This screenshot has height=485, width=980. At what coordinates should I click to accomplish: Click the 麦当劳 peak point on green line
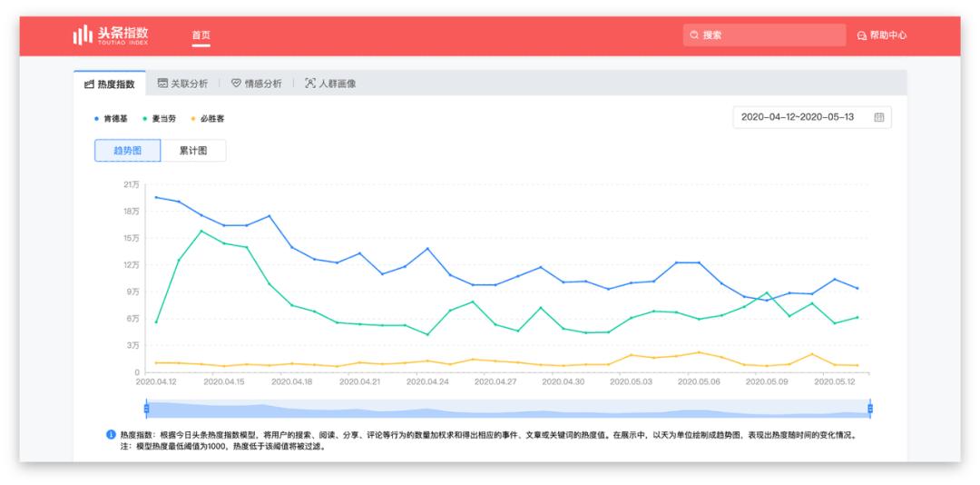click(x=201, y=231)
